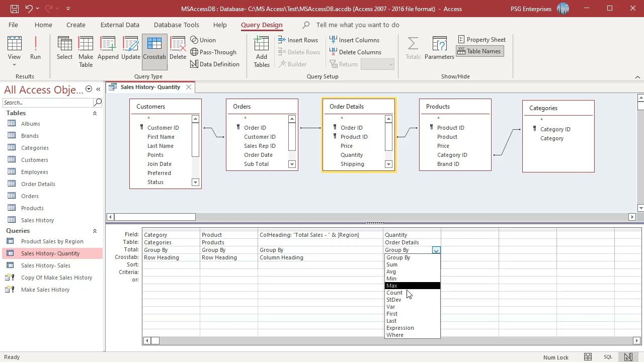Select Avg in the Total dropdown list
The image size is (644, 362).
(412, 271)
